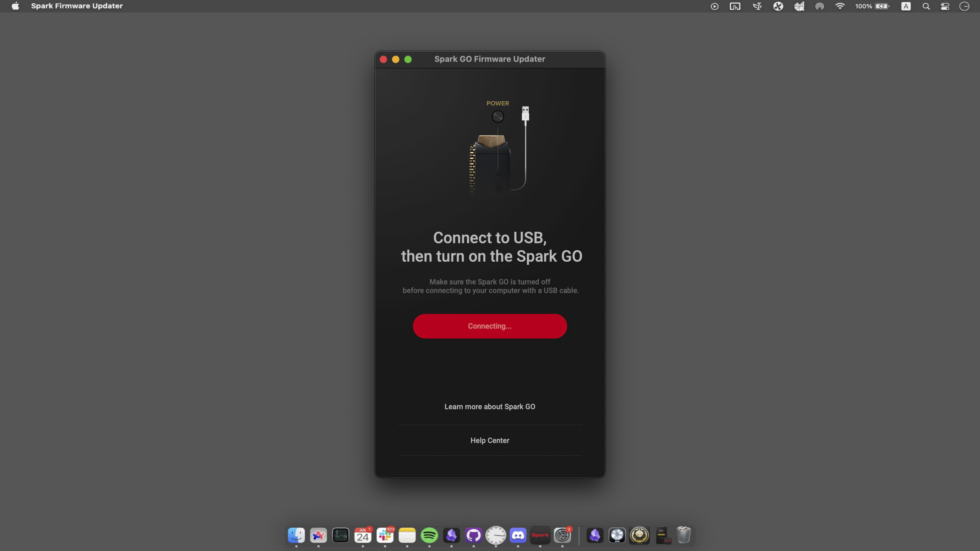Open GitHub Desktop from the Dock
This screenshot has width=980, height=551.
tap(474, 535)
